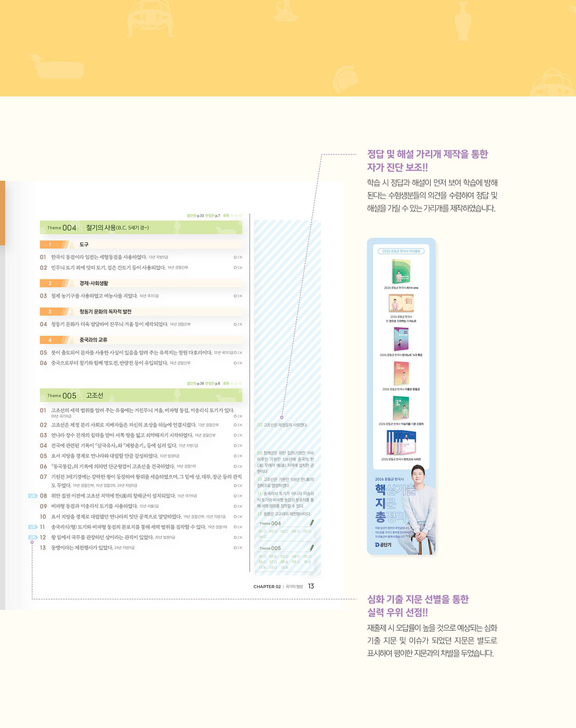
Task: Click the 모의고사 시리즈 book set image
Action: tap(401, 443)
